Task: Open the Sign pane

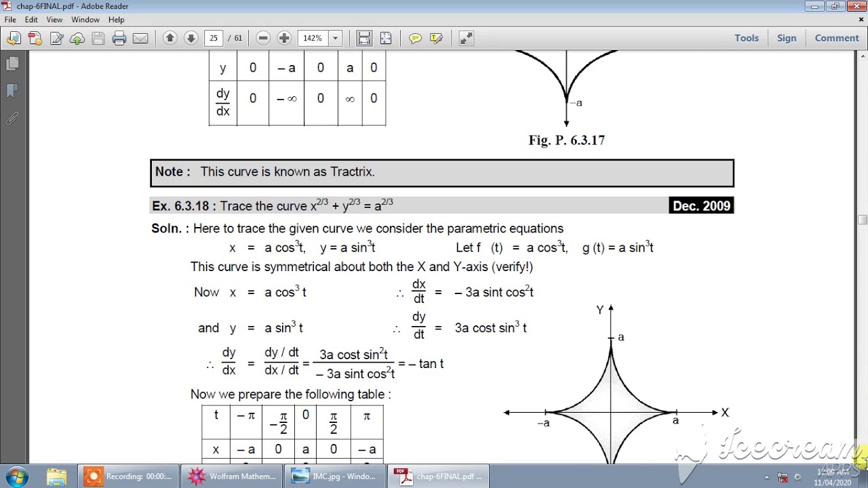Action: pos(787,38)
